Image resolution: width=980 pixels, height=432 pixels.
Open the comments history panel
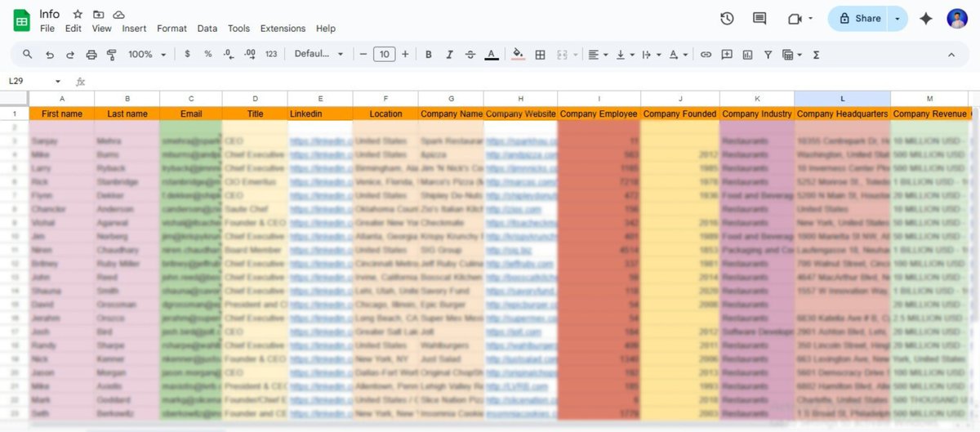[x=759, y=19]
